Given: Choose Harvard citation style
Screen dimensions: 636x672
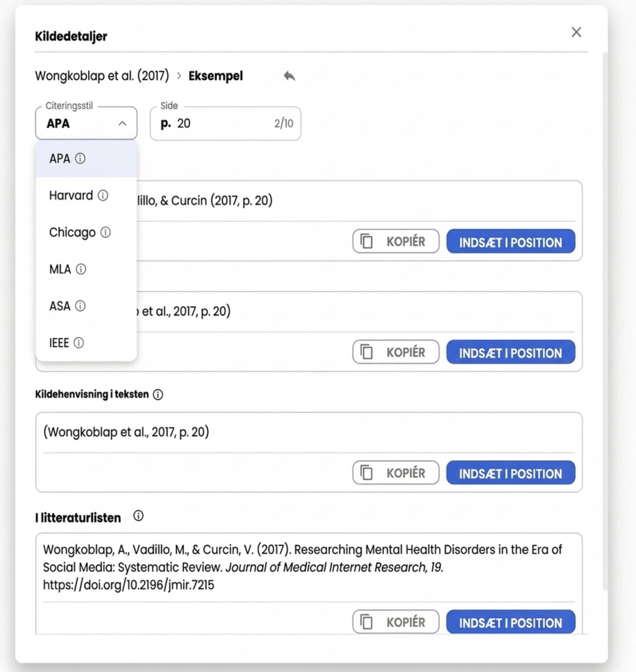Looking at the screenshot, I should (86, 196).
